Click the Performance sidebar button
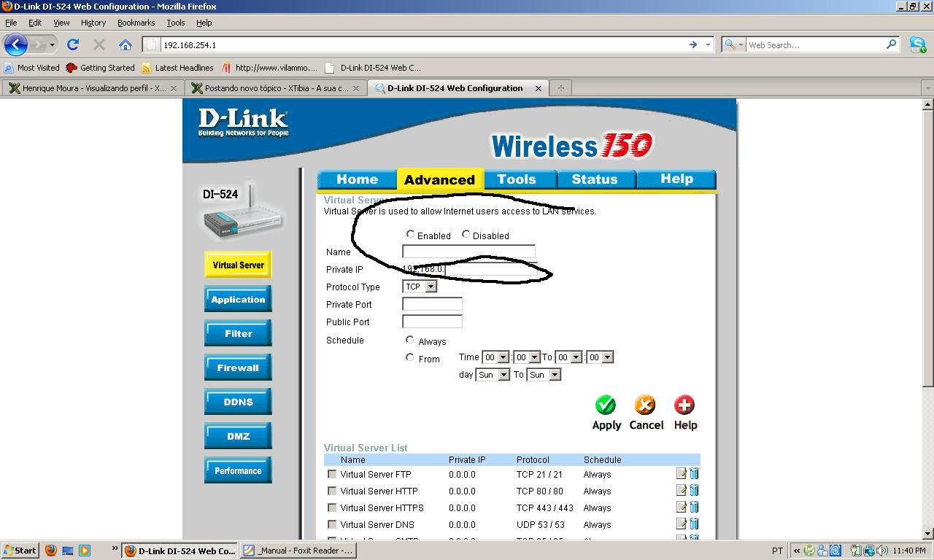Screen dimensions: 934x560 [238, 470]
